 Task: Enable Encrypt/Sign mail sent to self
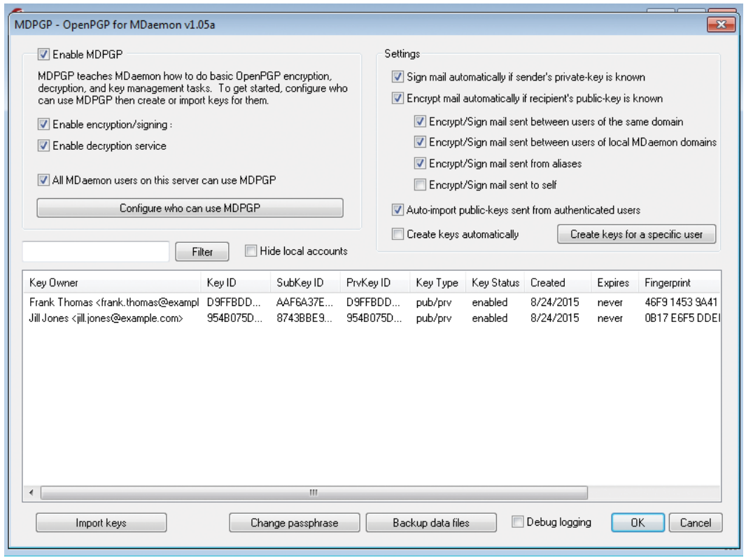pos(420,185)
